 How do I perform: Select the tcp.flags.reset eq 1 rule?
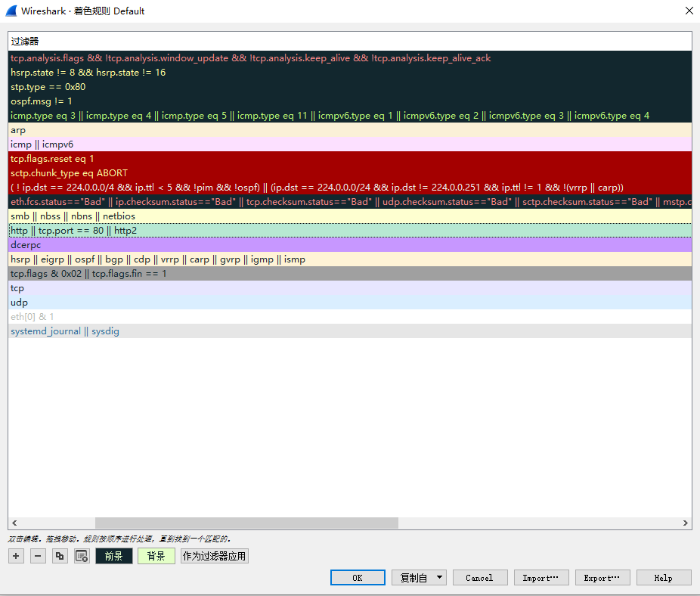[350, 159]
